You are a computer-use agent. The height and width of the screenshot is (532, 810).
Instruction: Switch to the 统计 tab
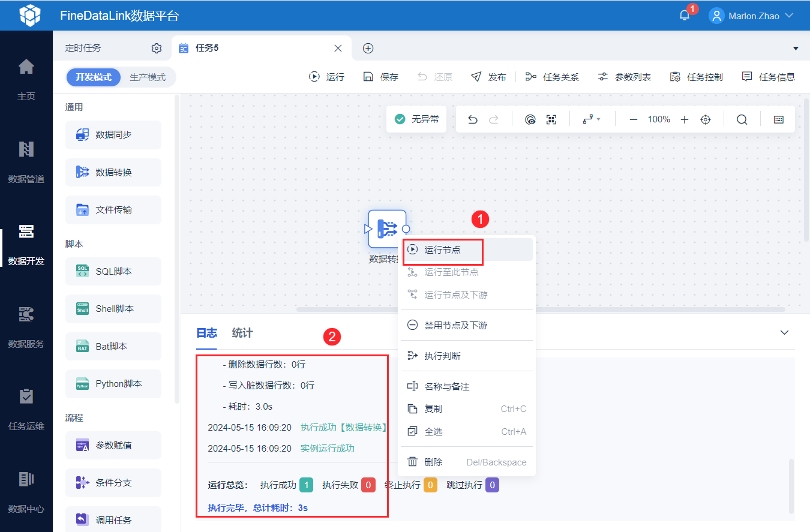tap(242, 333)
